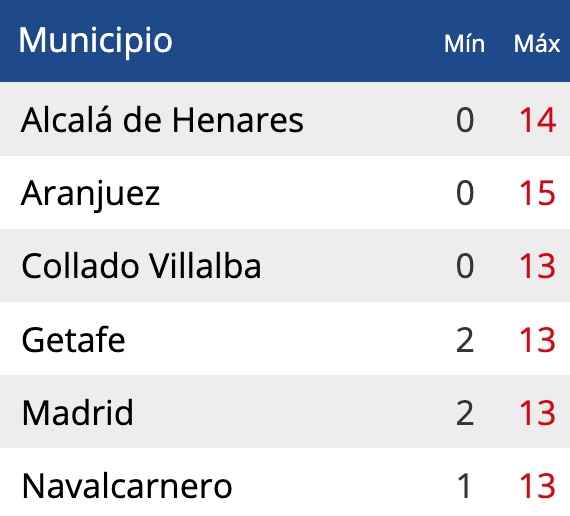This screenshot has width=570, height=516.
Task: Click Madrid max temperature 13
Action: (537, 412)
